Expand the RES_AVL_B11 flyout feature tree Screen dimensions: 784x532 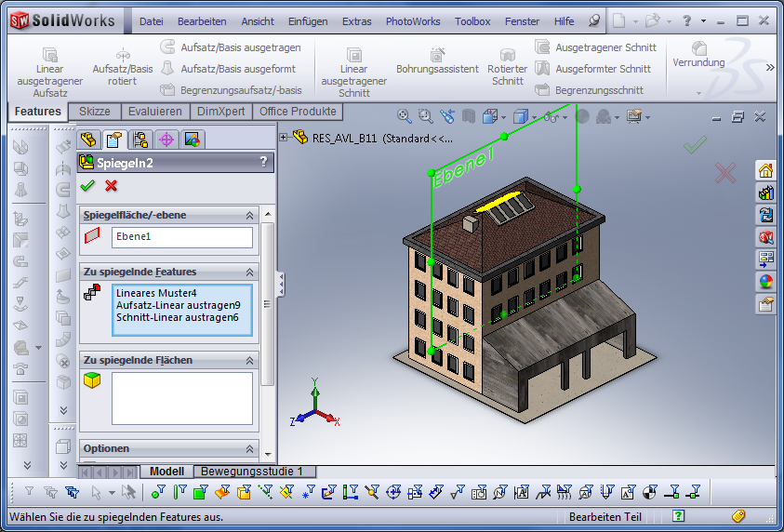click(x=284, y=138)
